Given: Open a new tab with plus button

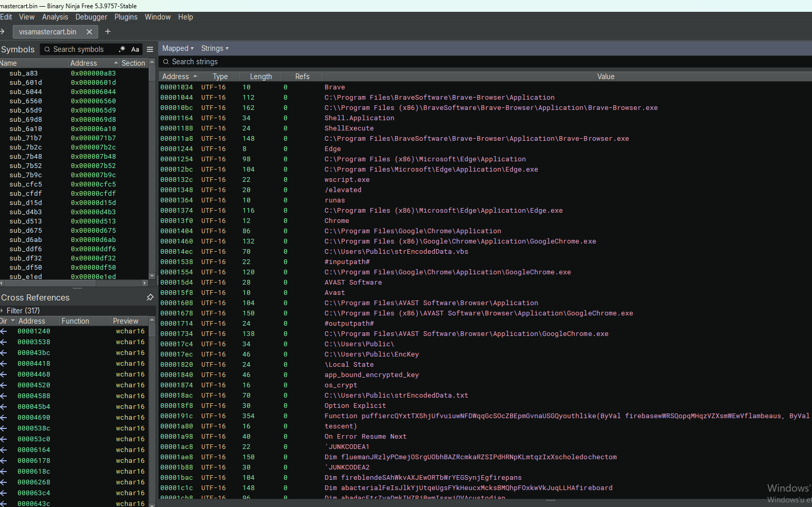Looking at the screenshot, I should (x=108, y=32).
